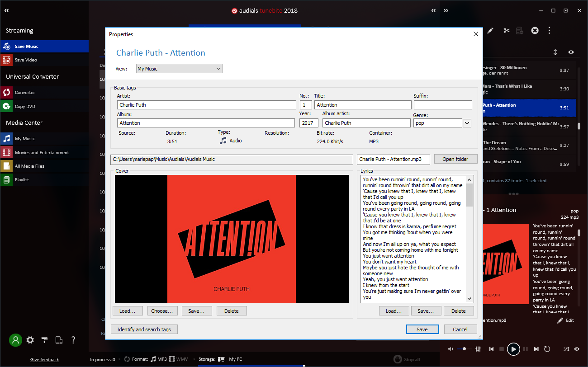Screen dimensions: 588x367
Task: Click Edit with pencil below lyrics panel
Action: [565, 320]
